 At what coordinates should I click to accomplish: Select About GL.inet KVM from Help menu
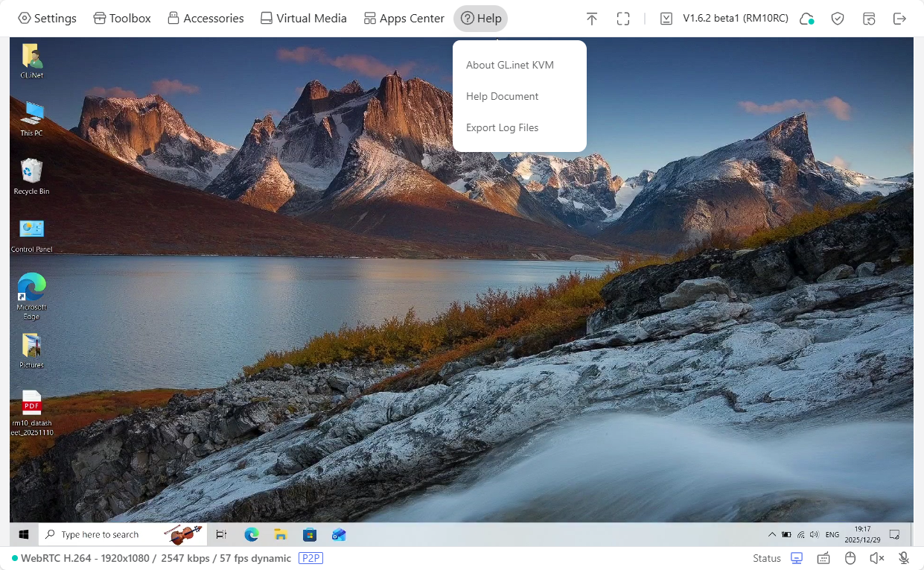tap(510, 66)
